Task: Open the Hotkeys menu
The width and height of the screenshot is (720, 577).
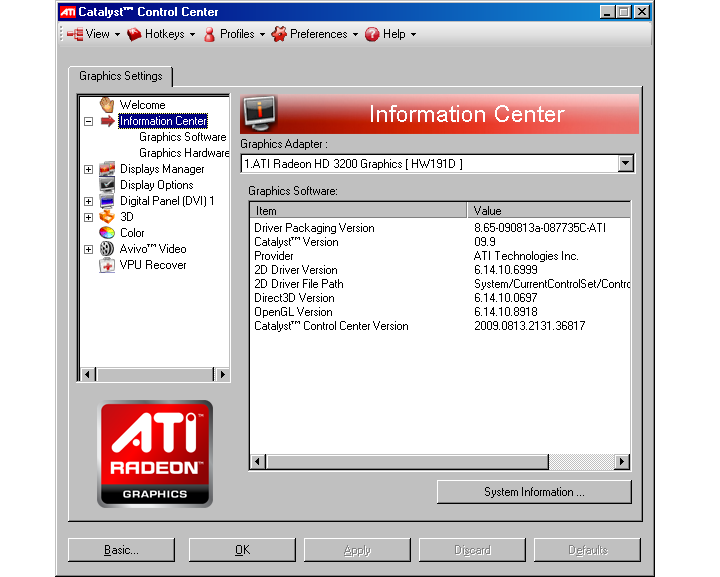Action: pos(161,34)
